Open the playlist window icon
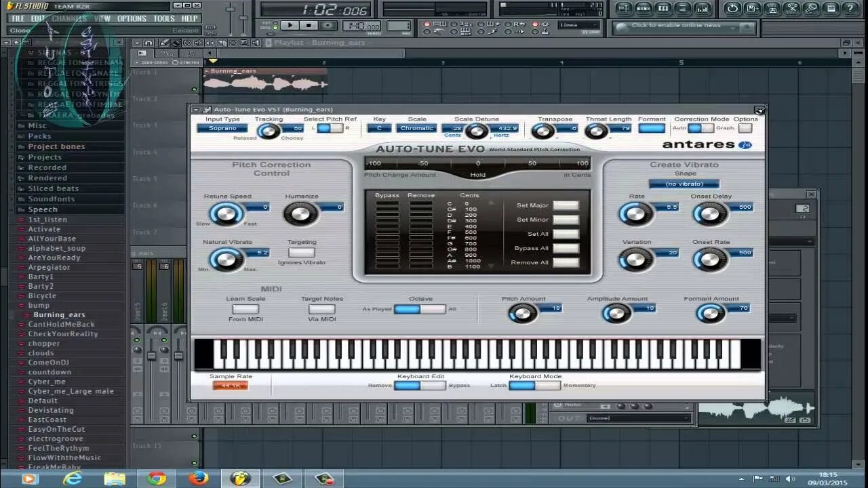Screen dimensions: 868x488 [x=624, y=9]
